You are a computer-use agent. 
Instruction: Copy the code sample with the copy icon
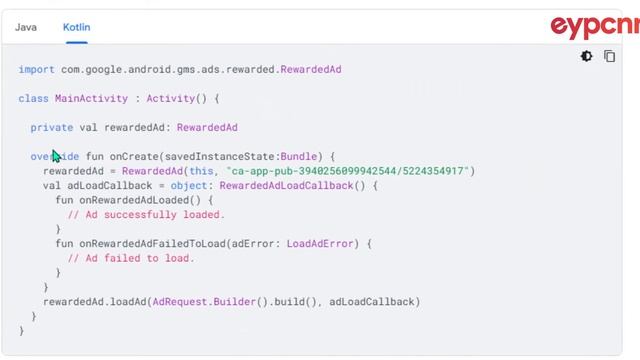click(x=609, y=56)
